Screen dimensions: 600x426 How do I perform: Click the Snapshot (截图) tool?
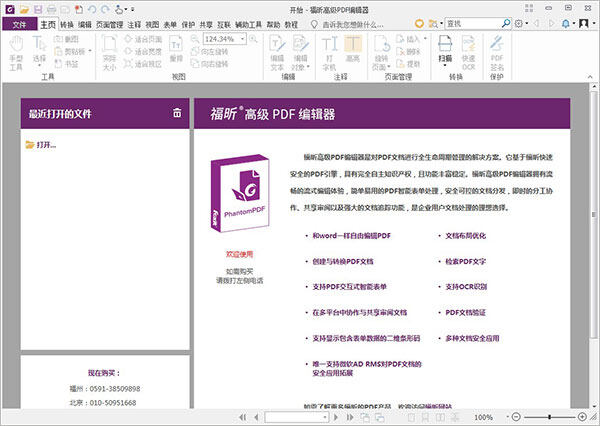click(66, 39)
